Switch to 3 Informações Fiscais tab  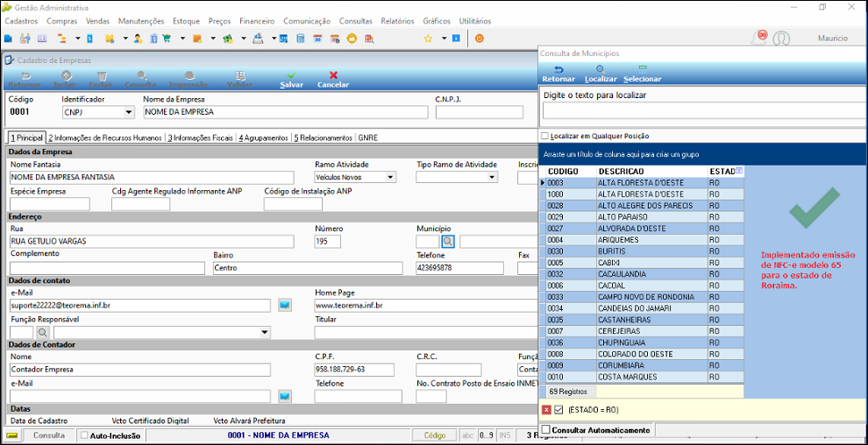click(x=201, y=138)
